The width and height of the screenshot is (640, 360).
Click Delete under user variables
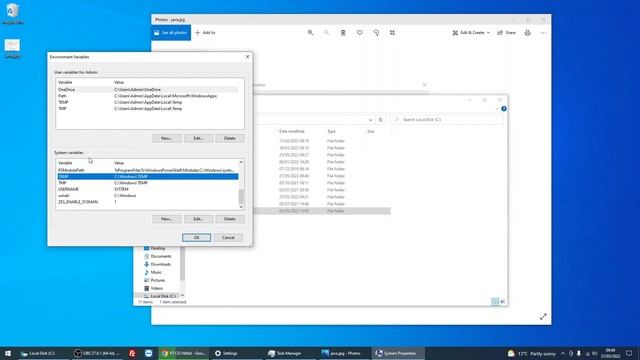tap(230, 138)
